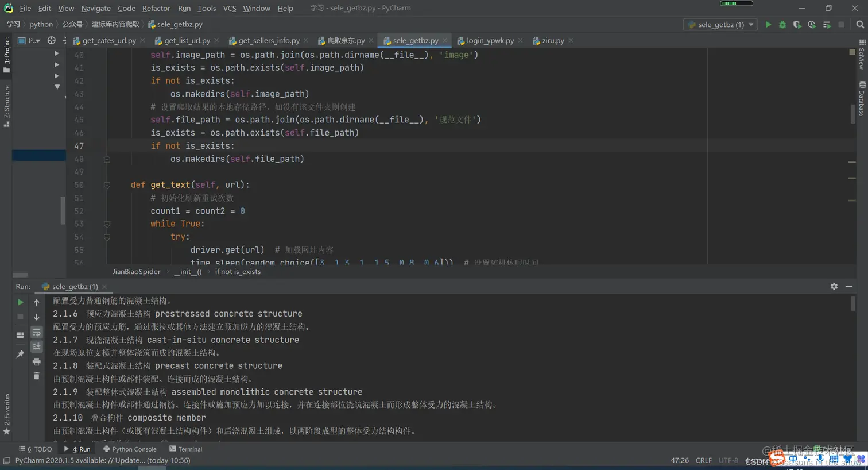The image size is (868, 470).
Task: Click line 47 in the editor gutter
Action: click(79, 146)
